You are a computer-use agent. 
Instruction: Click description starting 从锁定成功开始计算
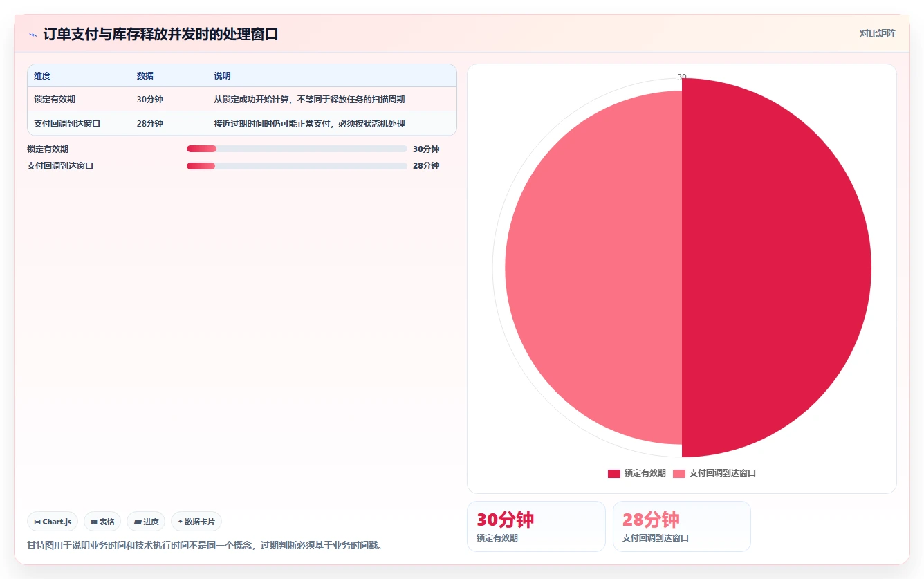pyautogui.click(x=309, y=100)
